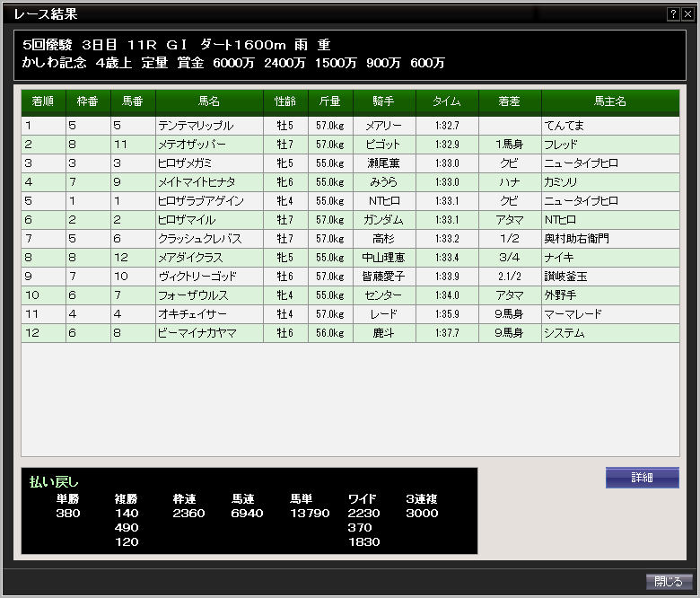Click 3連複 payout 3000
This screenshot has width=700, height=598.
[423, 513]
